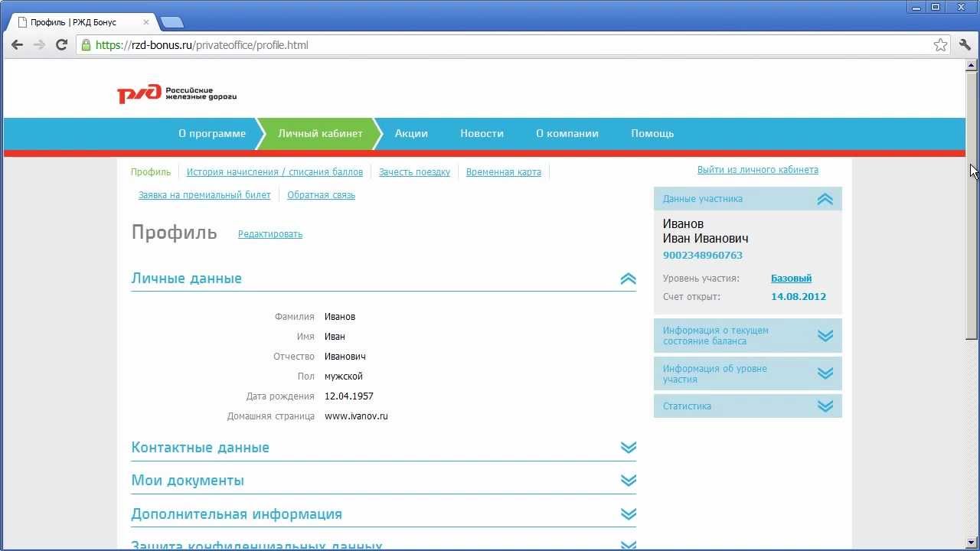Expand Информация о текущем состояние баланса
980x551 pixels.
tap(825, 336)
